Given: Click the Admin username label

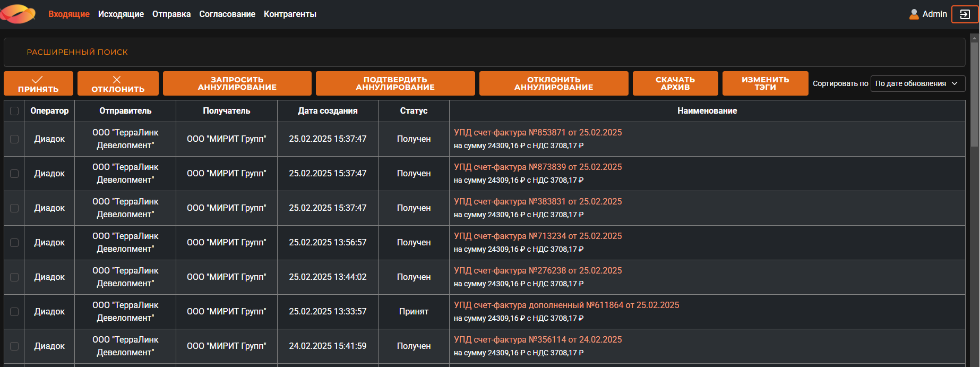Looking at the screenshot, I should tap(934, 14).
